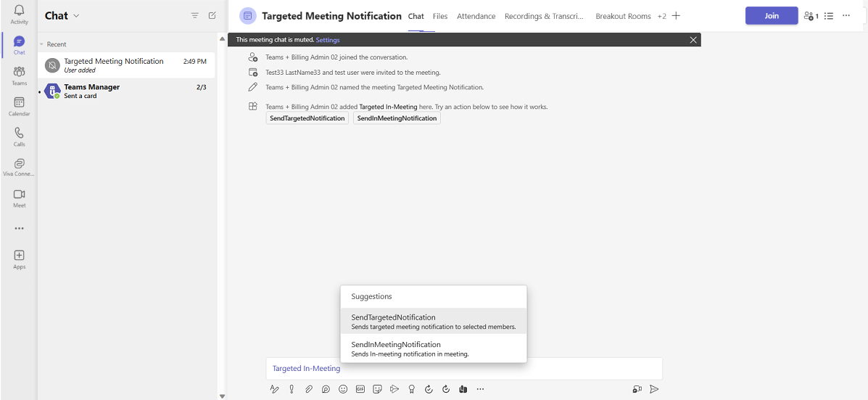Open the Recordings & Transcripts tab
The image size is (868, 400).
[x=544, y=16]
